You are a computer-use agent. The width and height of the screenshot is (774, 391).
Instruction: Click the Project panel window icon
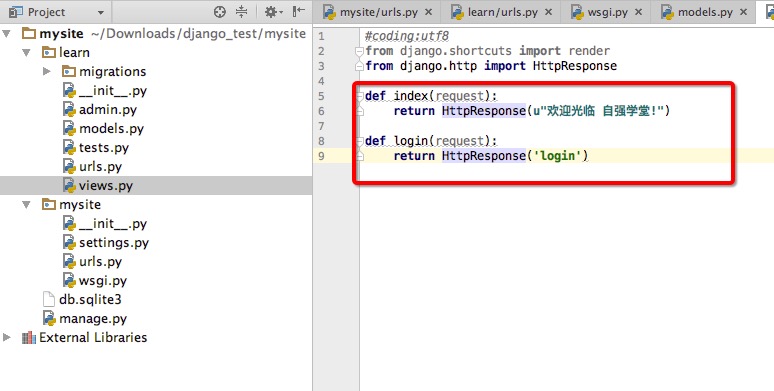click(16, 12)
